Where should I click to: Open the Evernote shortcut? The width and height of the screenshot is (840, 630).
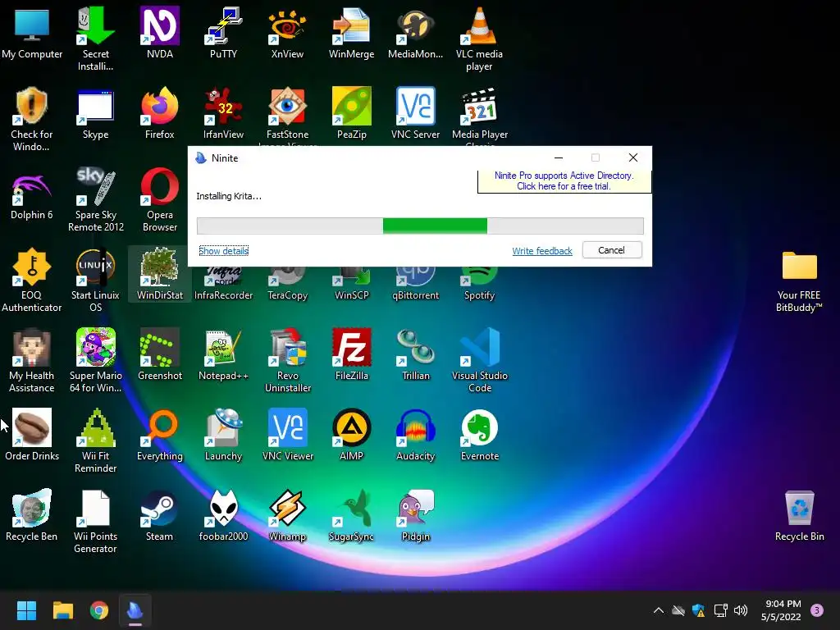click(479, 435)
